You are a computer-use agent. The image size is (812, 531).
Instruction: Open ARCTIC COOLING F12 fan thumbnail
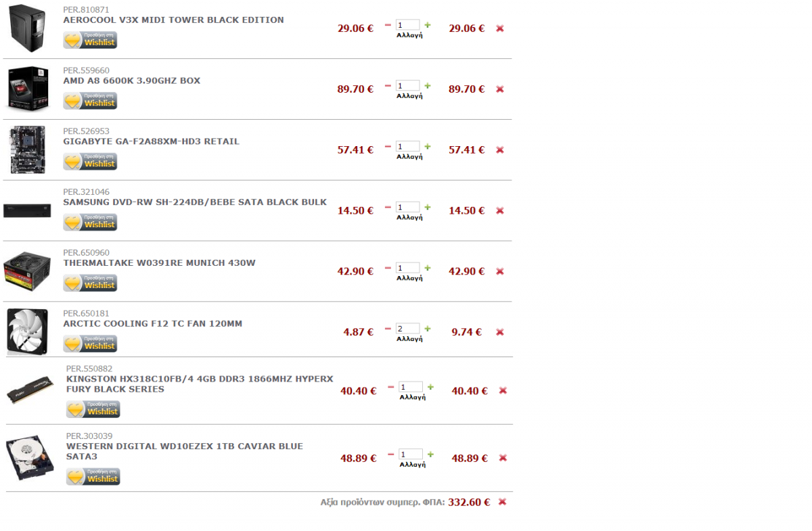27,331
